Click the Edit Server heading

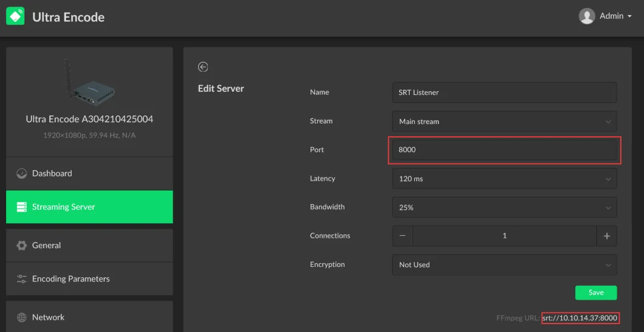pyautogui.click(x=221, y=88)
